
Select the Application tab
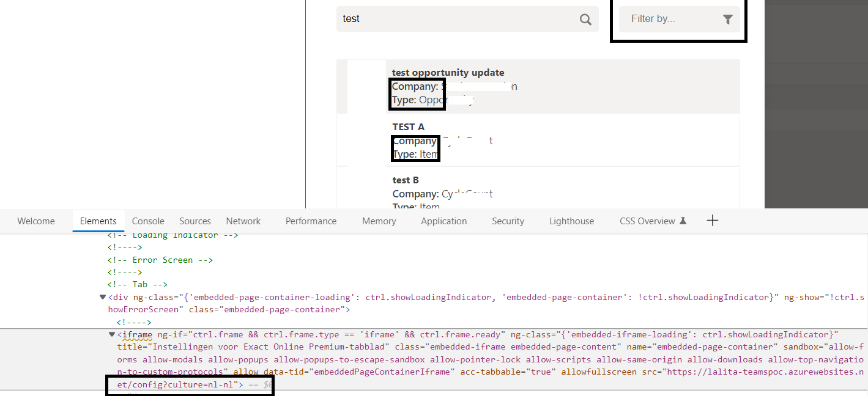[444, 221]
